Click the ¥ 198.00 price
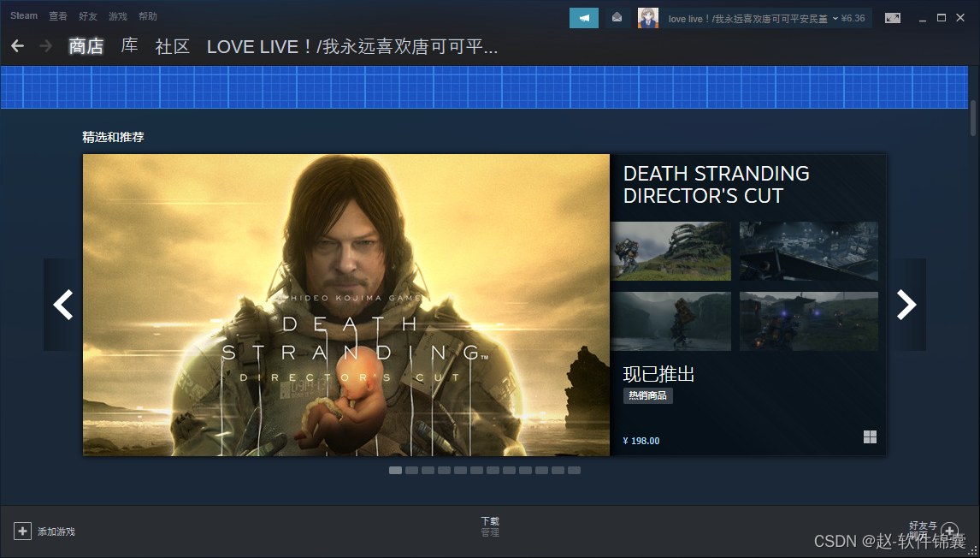 click(x=641, y=441)
